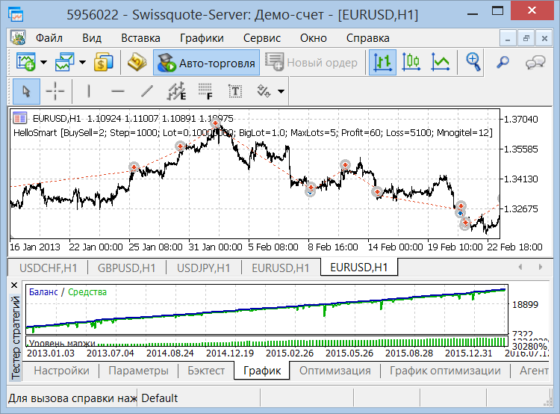Expand the profiles dropdown arrow
The height and width of the screenshot is (414, 560).
[82, 63]
